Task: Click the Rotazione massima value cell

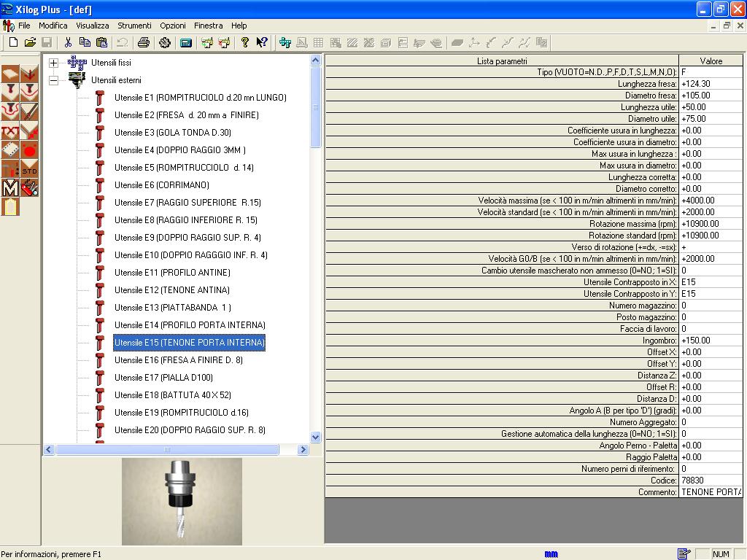Action: (x=710, y=224)
